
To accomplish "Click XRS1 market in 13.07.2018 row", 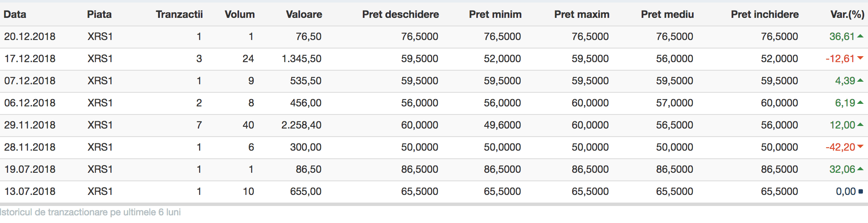I will click(100, 192).
